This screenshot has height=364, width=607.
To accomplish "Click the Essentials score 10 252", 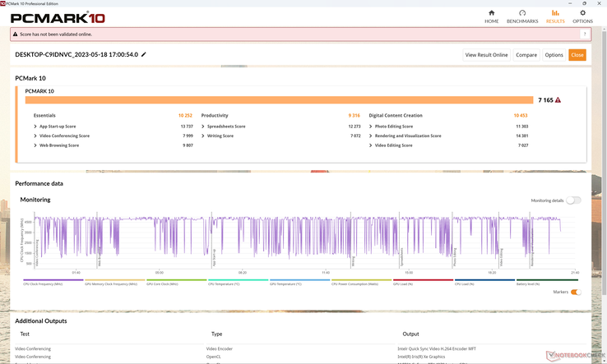I will pyautogui.click(x=185, y=116).
